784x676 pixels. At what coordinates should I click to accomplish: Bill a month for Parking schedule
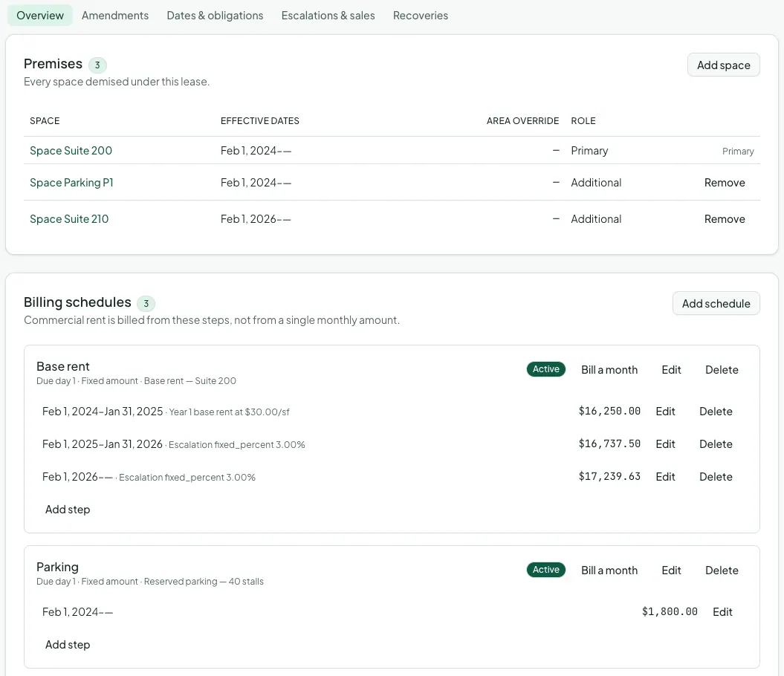pyautogui.click(x=609, y=570)
